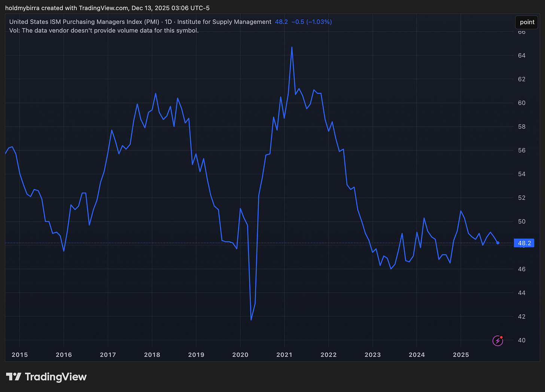The width and height of the screenshot is (545, 392).
Task: Click "Institute for Supply Management" source text
Action: click(224, 22)
